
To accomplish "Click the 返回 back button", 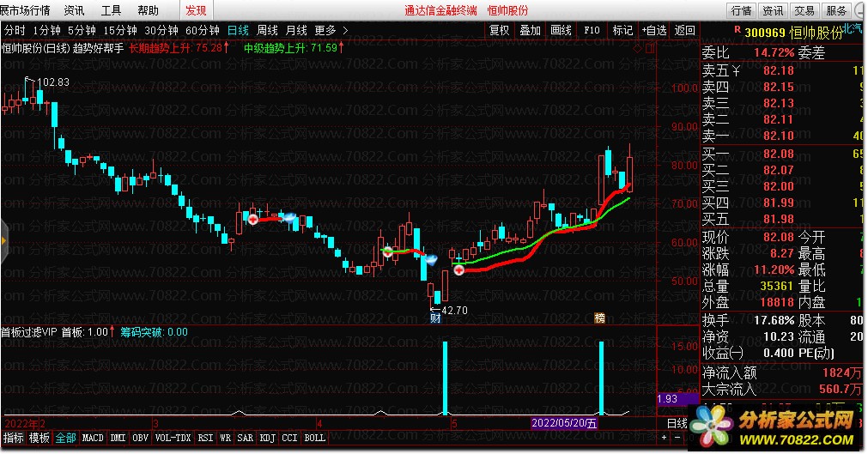I will (685, 30).
